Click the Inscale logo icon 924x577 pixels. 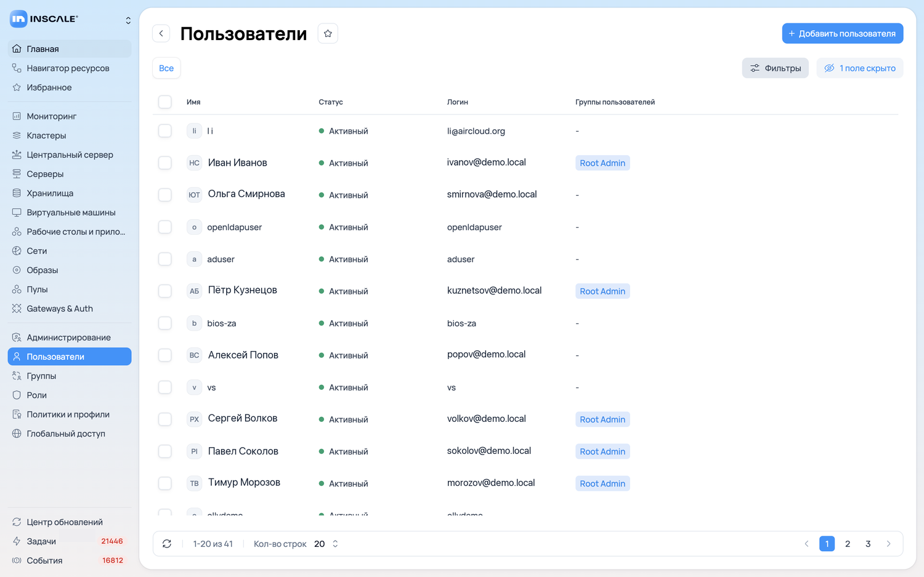pos(18,19)
